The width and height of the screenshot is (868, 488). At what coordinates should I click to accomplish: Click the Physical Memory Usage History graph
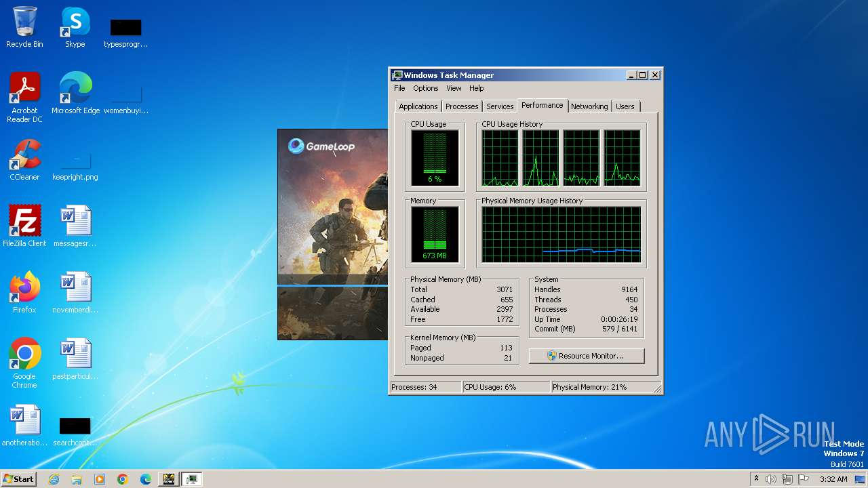pos(561,235)
